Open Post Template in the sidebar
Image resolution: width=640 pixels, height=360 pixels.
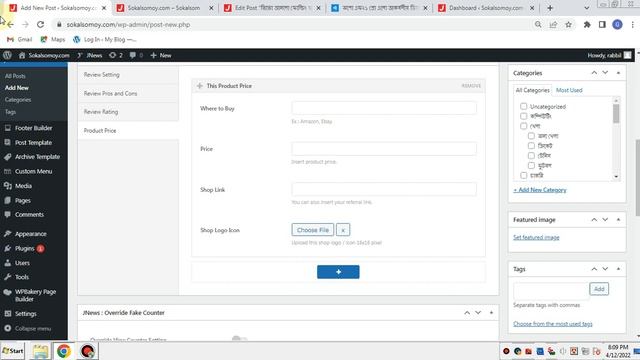[x=33, y=142]
